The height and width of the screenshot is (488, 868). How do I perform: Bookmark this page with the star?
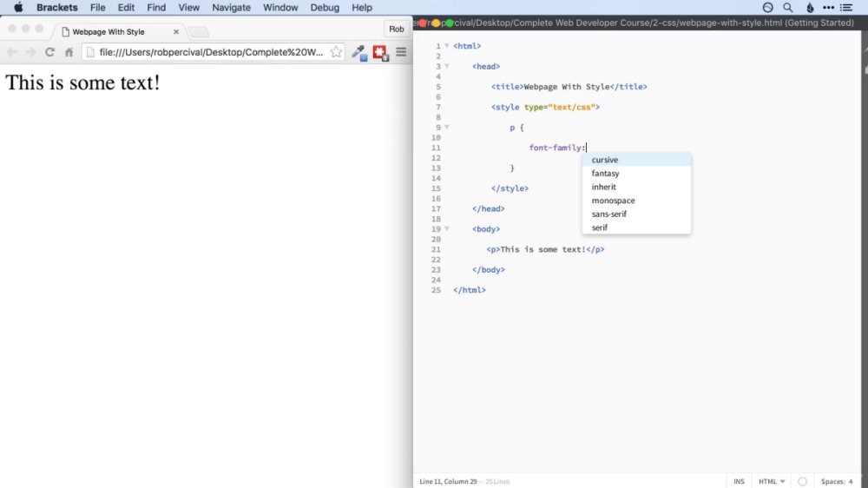coord(336,52)
